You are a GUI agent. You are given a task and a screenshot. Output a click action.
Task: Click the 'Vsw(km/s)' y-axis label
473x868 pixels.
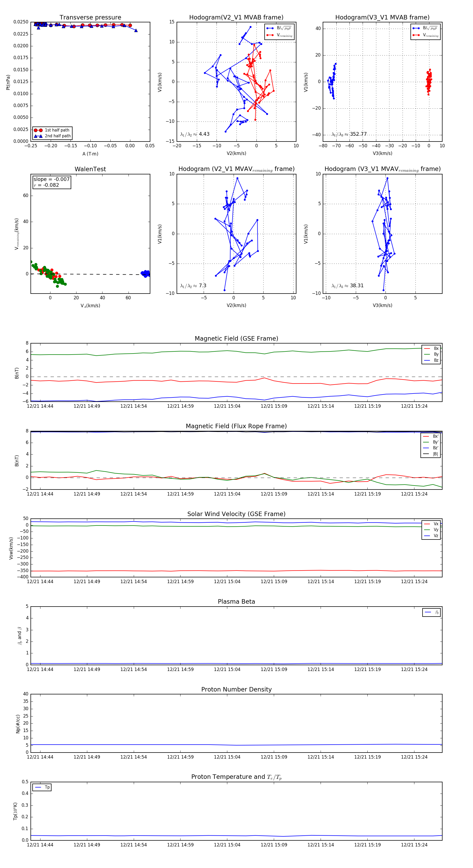click(11, 548)
